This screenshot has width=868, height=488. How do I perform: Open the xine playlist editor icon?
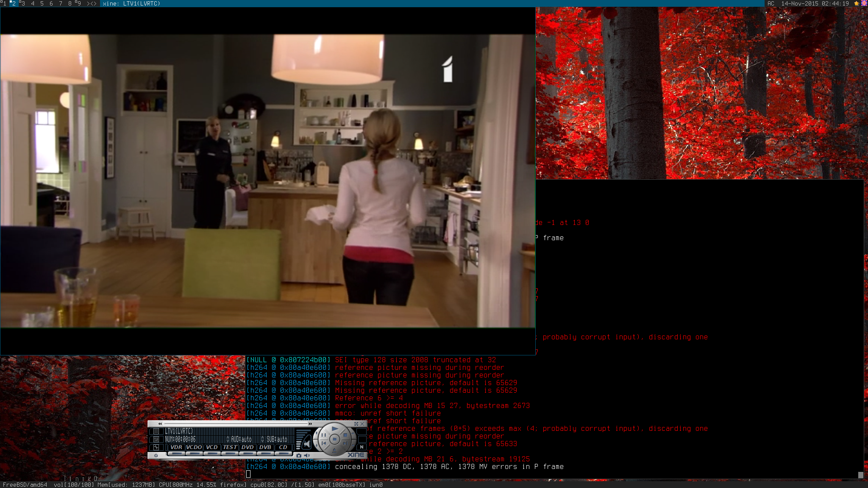pyautogui.click(x=156, y=431)
